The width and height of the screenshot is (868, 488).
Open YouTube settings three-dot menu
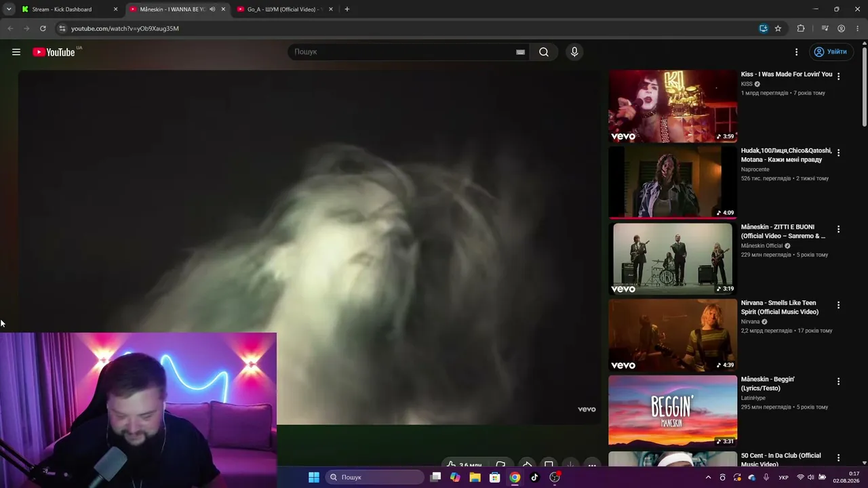coord(797,52)
